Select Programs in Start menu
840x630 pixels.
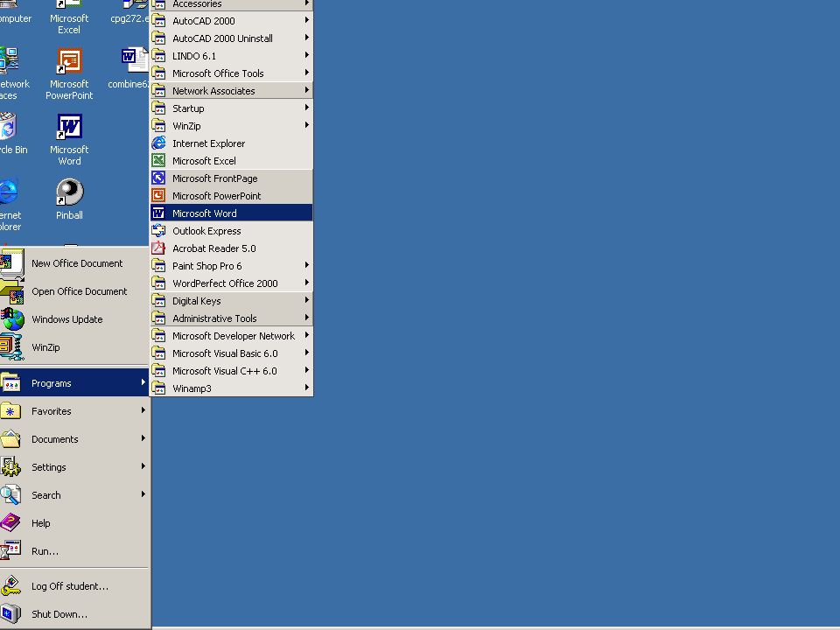tap(74, 383)
